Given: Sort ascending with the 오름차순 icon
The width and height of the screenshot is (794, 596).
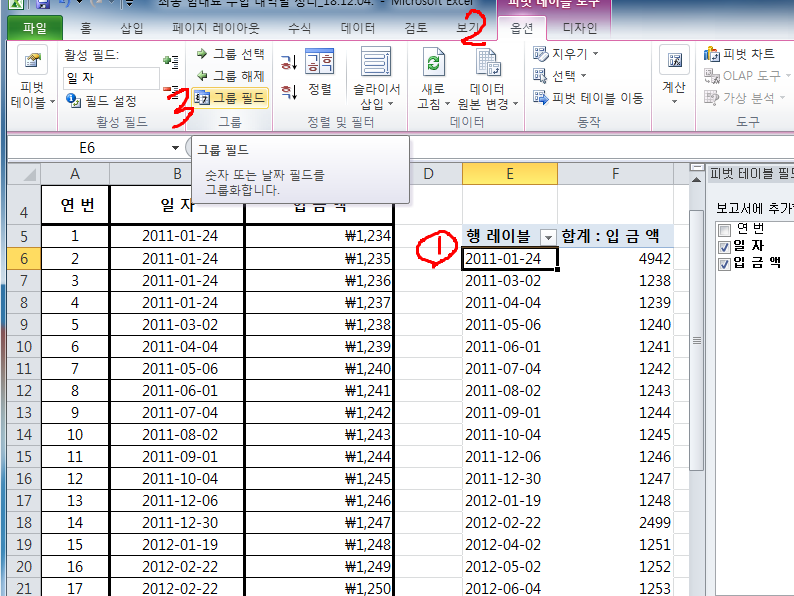Looking at the screenshot, I should click(289, 62).
